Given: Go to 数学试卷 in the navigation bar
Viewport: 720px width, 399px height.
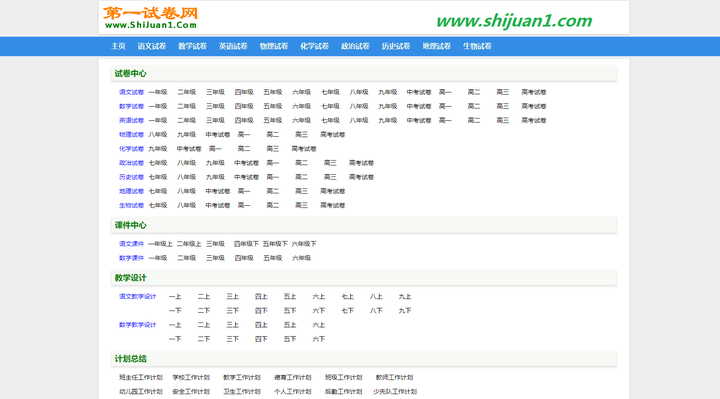Looking at the screenshot, I should click(x=192, y=46).
